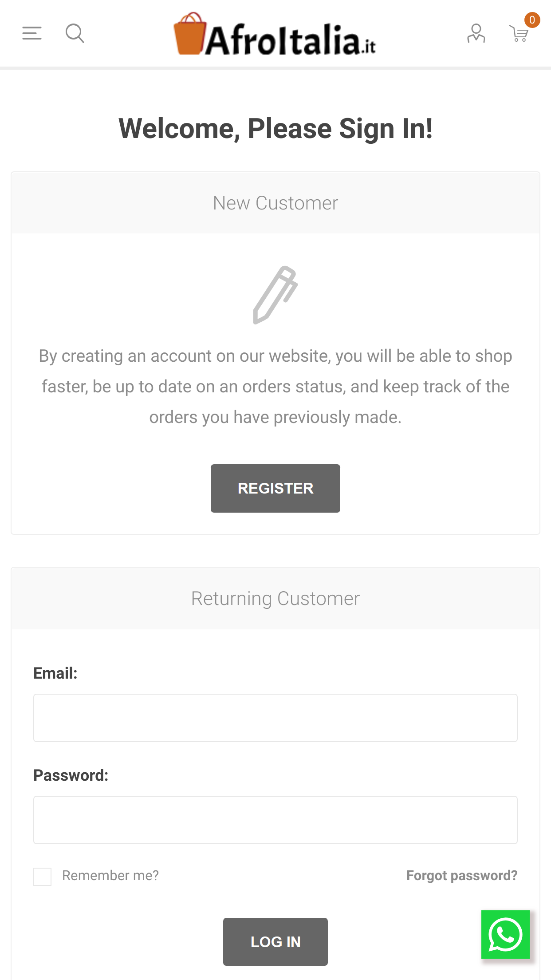The height and width of the screenshot is (980, 551).
Task: Click the cart item count badge
Action: pos(531,20)
